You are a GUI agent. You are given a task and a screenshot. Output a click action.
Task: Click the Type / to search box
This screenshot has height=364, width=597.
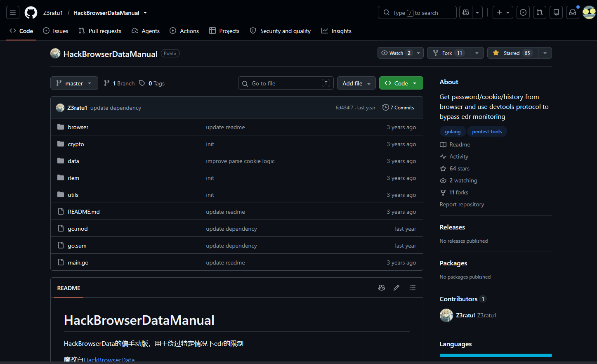coord(417,13)
